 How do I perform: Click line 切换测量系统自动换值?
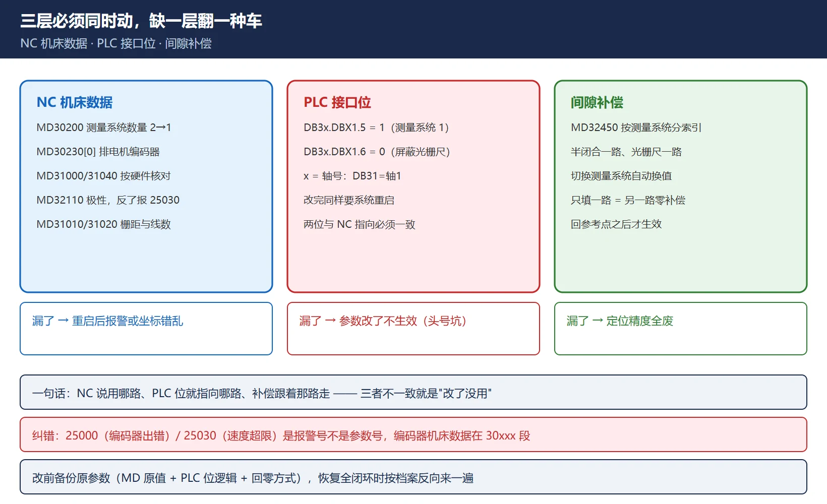pos(621,176)
